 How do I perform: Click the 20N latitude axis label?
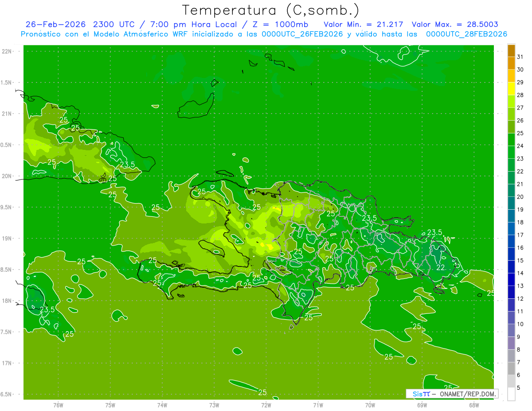7,176
